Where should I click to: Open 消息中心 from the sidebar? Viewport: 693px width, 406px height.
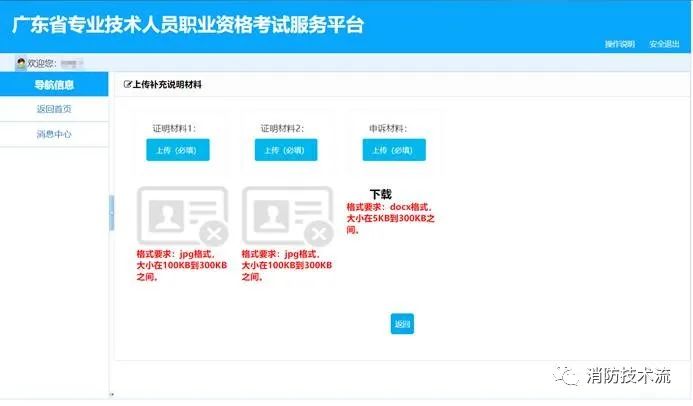click(54, 134)
